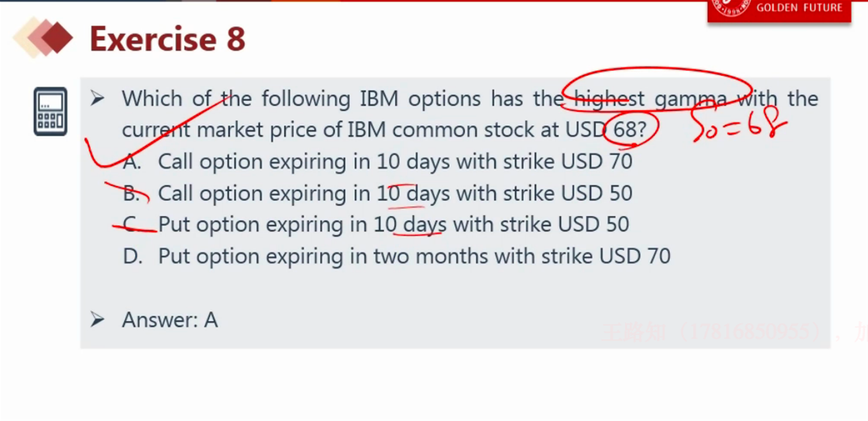Click the arrow bullet before Answer: A
The height and width of the screenshot is (421, 868).
tap(97, 319)
